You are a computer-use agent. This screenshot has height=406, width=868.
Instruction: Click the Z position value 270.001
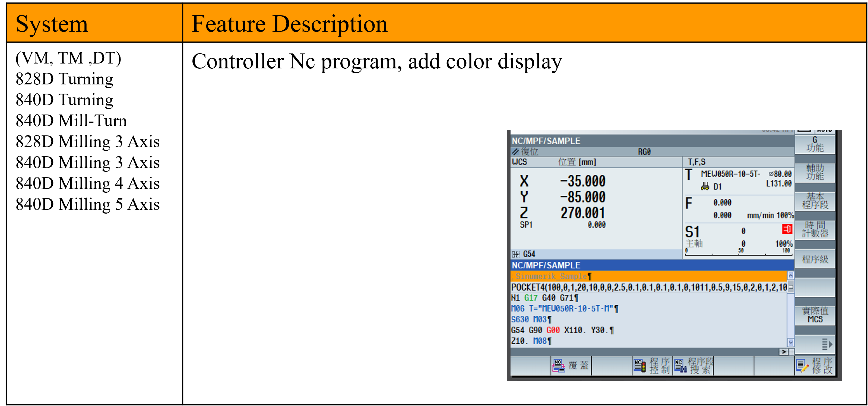tap(583, 212)
